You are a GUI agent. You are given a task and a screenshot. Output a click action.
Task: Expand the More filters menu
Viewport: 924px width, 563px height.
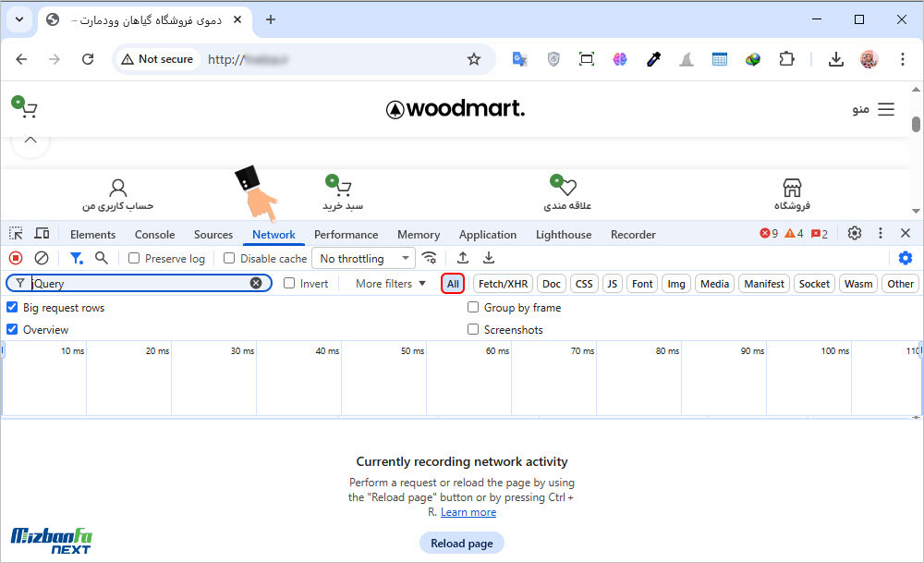[x=391, y=284]
